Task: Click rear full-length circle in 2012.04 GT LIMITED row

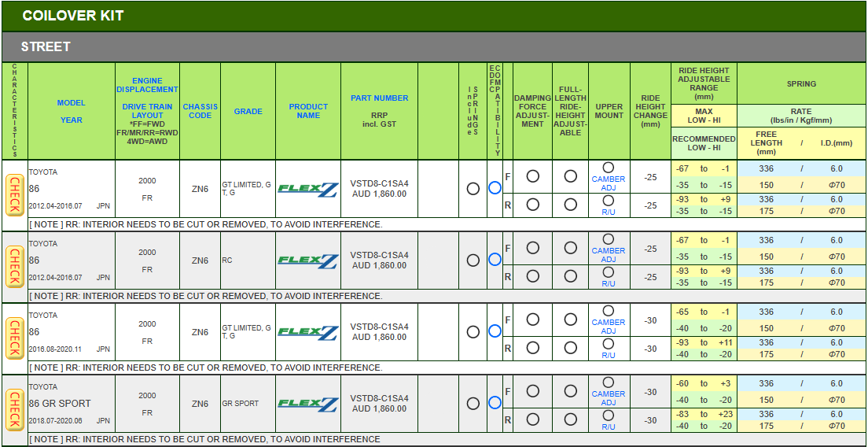Action: [570, 205]
